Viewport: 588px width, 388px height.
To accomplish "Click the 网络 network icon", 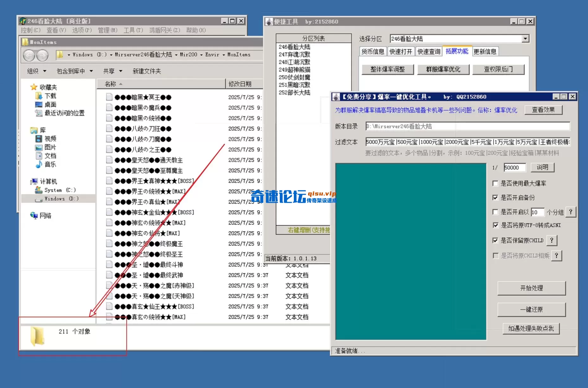I will (35, 216).
